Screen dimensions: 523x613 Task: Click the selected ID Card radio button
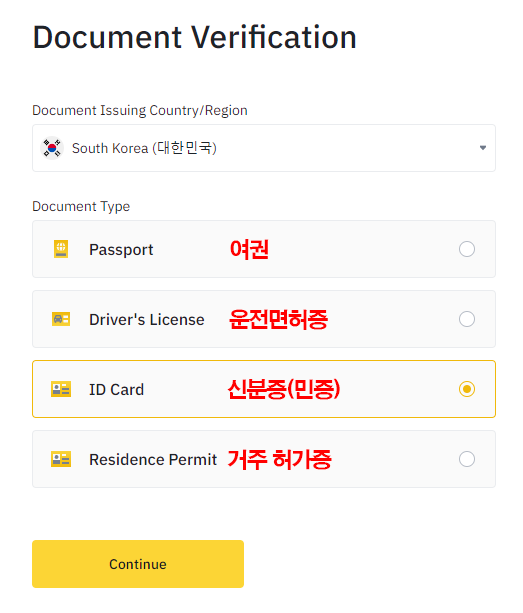pyautogui.click(x=467, y=389)
